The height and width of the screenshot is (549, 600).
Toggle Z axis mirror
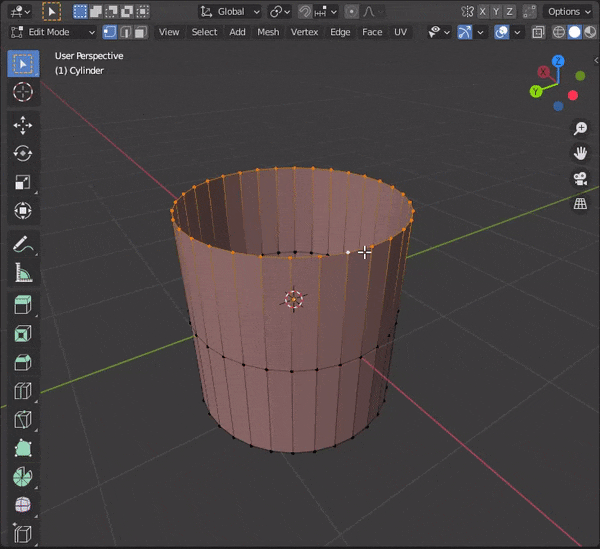(509, 12)
